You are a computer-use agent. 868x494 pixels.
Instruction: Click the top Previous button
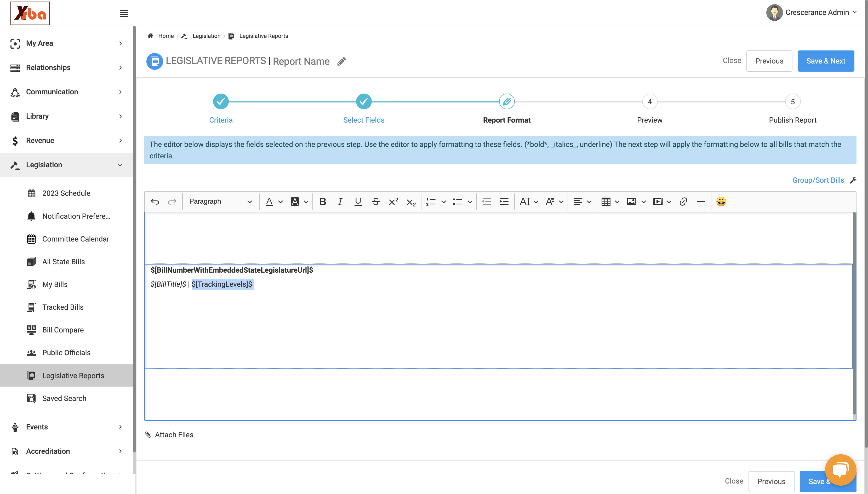coord(769,61)
